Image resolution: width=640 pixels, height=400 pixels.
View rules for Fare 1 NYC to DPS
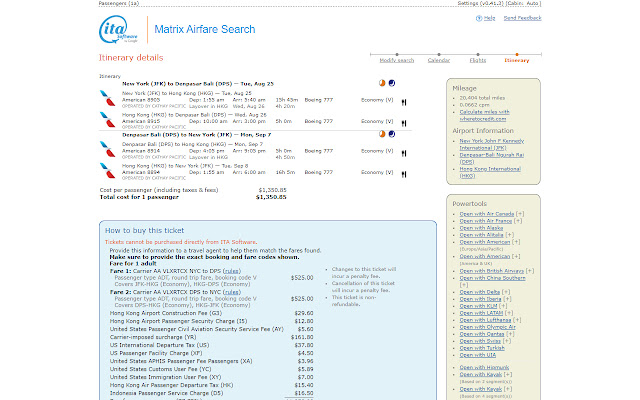(232, 271)
